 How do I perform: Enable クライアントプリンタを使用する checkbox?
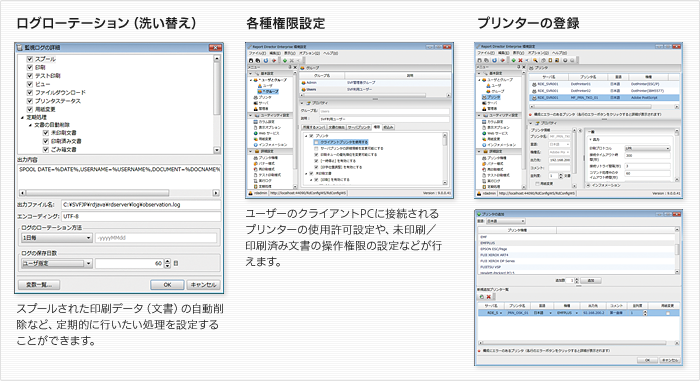[x=317, y=142]
